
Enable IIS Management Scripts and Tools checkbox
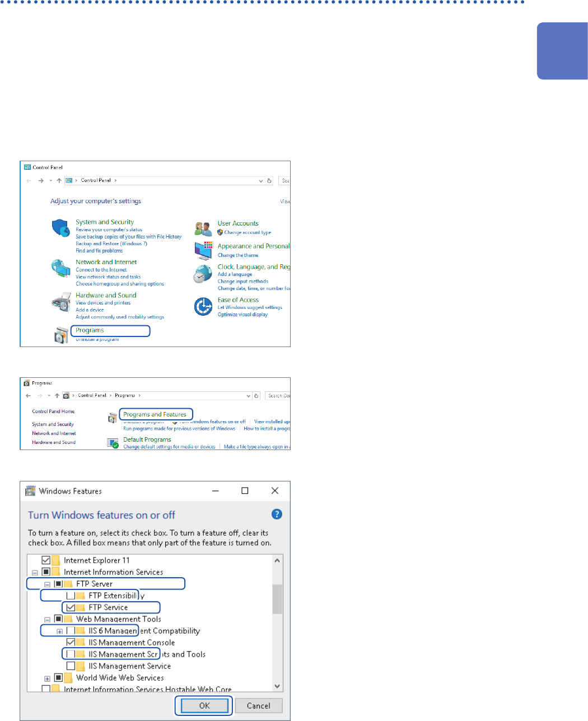[71, 654]
